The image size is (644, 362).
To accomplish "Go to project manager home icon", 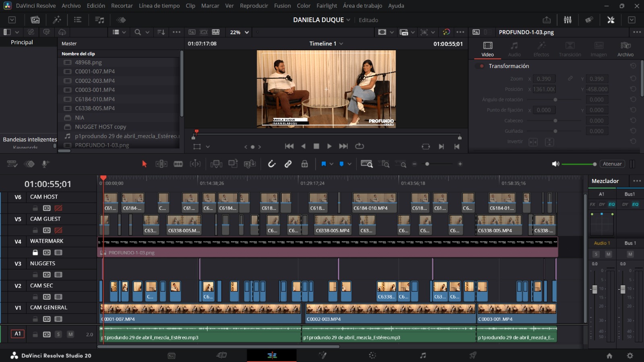I will point(609,356).
